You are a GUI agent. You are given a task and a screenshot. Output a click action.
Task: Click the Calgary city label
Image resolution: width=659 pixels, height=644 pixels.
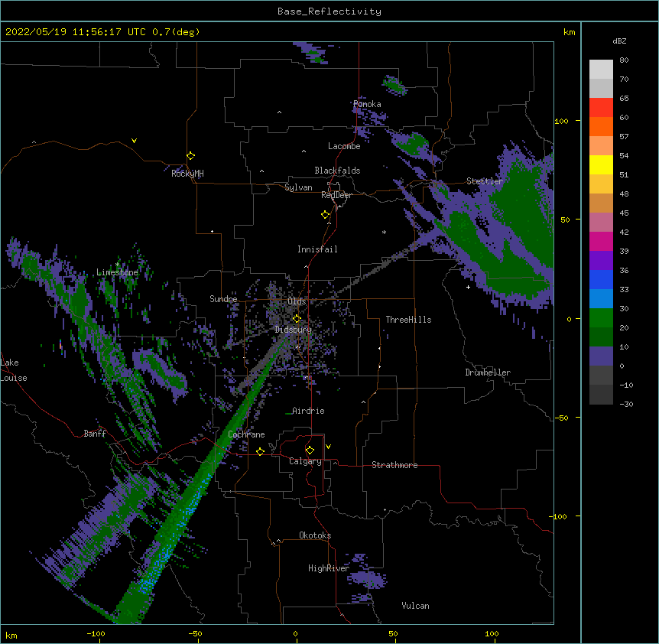(x=305, y=461)
